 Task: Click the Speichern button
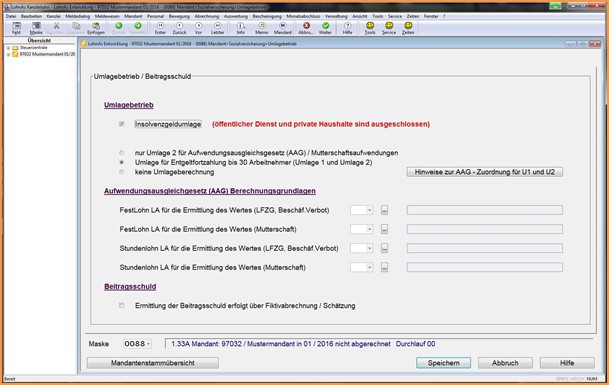pyautogui.click(x=444, y=363)
